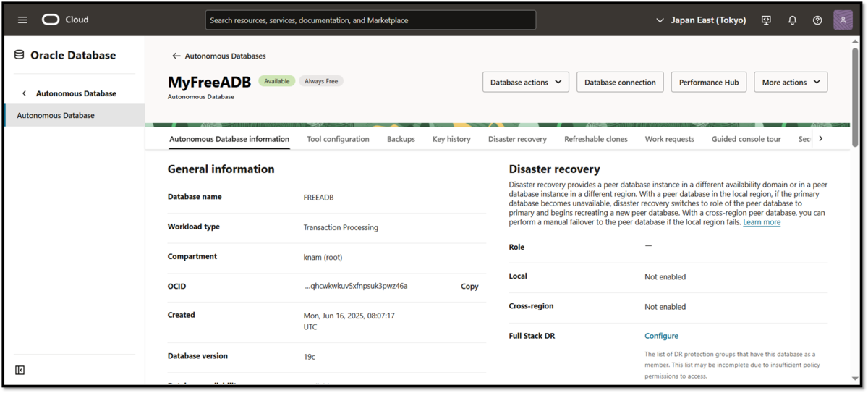The height and width of the screenshot is (393, 868).
Task: Focus the search resources input field
Action: click(x=370, y=20)
